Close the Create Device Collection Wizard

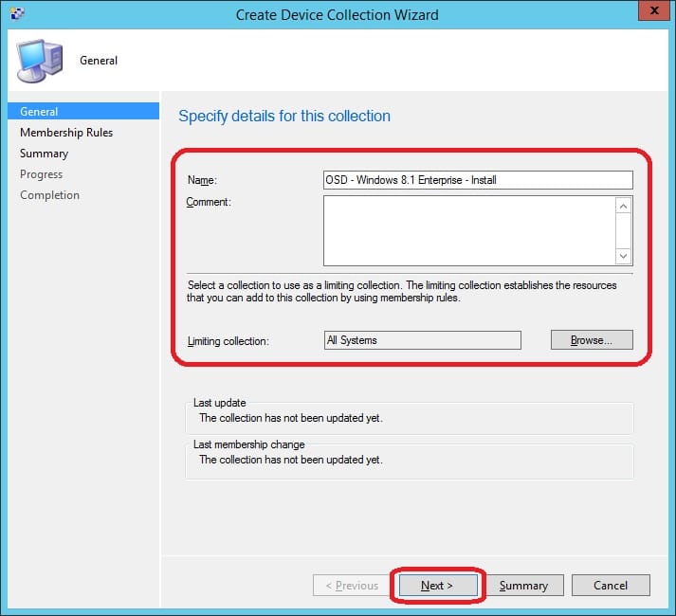coord(653,10)
